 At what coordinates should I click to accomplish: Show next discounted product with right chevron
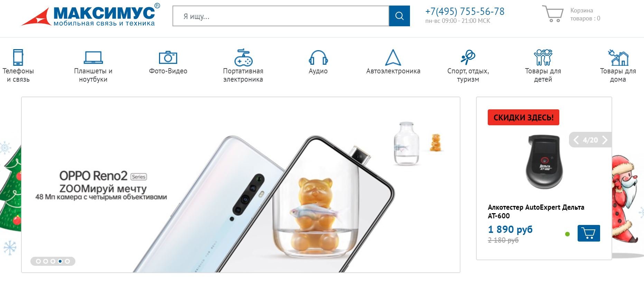click(605, 140)
